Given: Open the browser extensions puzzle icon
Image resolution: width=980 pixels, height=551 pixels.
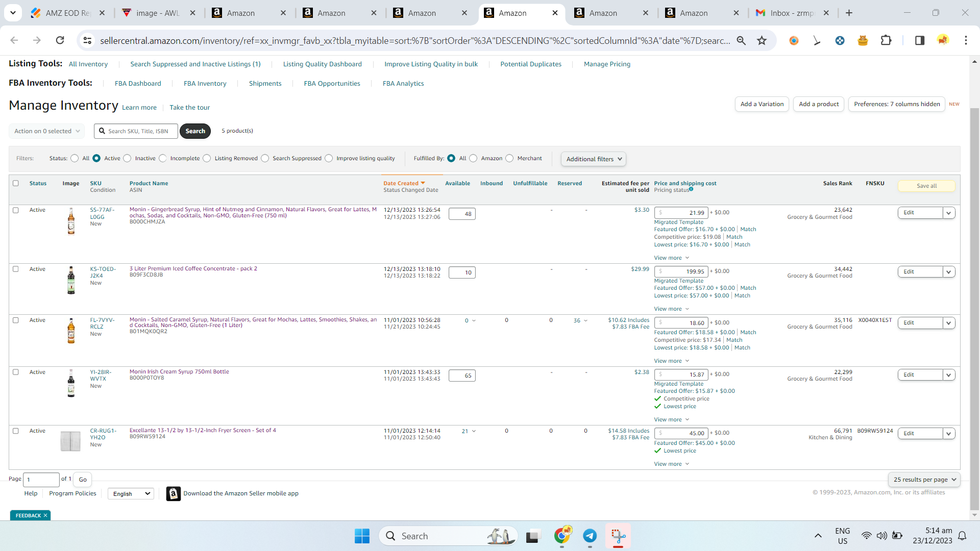Looking at the screenshot, I should (x=886, y=40).
